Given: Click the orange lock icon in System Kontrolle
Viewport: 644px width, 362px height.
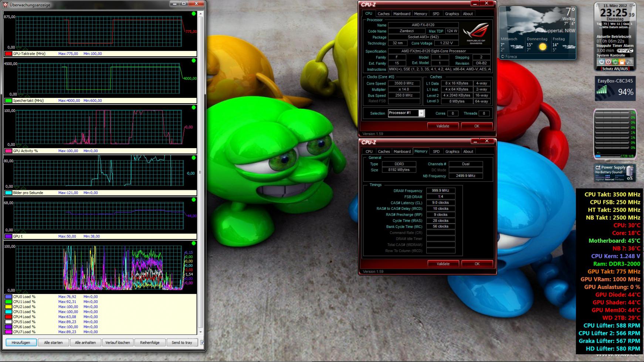Looking at the screenshot, I should [x=622, y=62].
